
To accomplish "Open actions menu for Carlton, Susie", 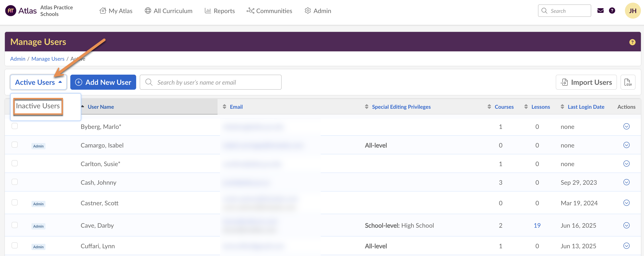I will pos(626,164).
